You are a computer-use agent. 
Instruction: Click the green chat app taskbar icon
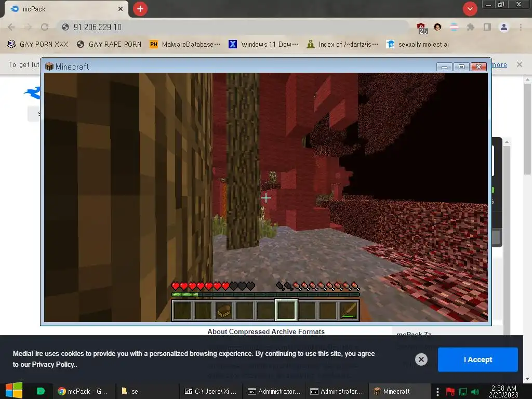(x=41, y=391)
